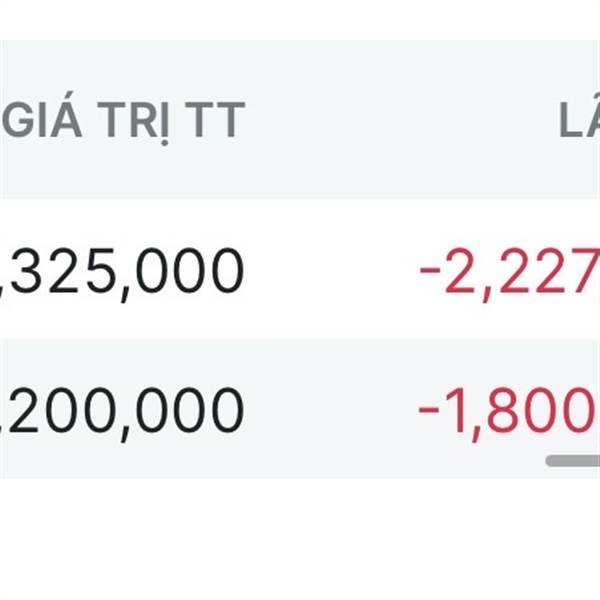Click the partially visible LÃ column header

(x=579, y=121)
